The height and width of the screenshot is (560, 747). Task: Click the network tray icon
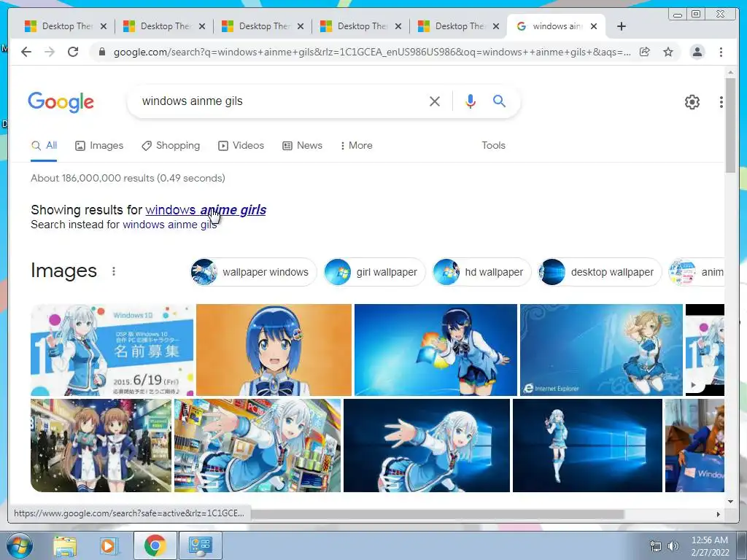[656, 545]
